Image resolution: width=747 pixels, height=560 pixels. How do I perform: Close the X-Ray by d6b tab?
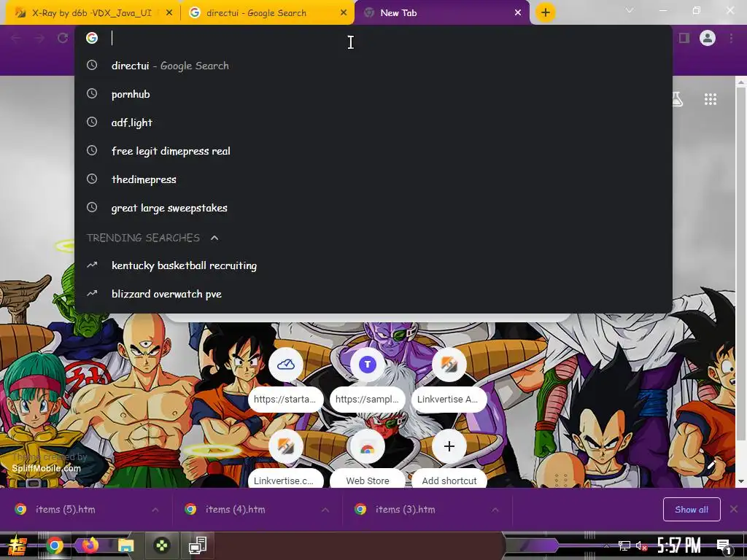pyautogui.click(x=169, y=13)
